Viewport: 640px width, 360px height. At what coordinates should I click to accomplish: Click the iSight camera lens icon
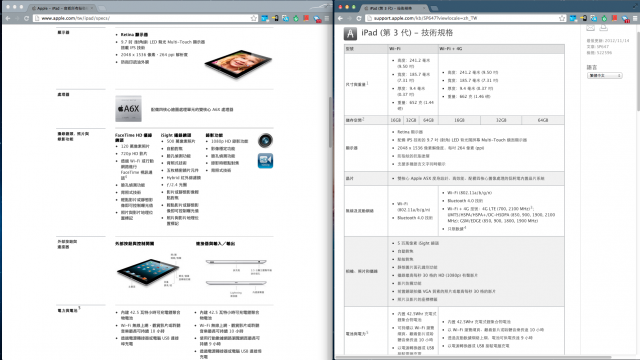(265, 141)
